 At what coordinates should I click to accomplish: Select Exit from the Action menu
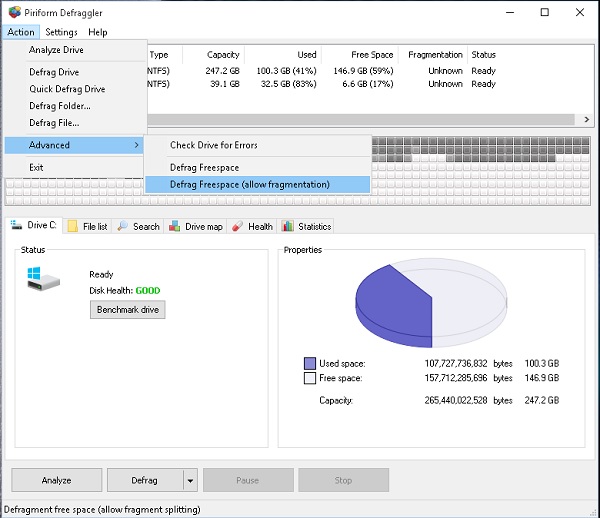tap(36, 167)
